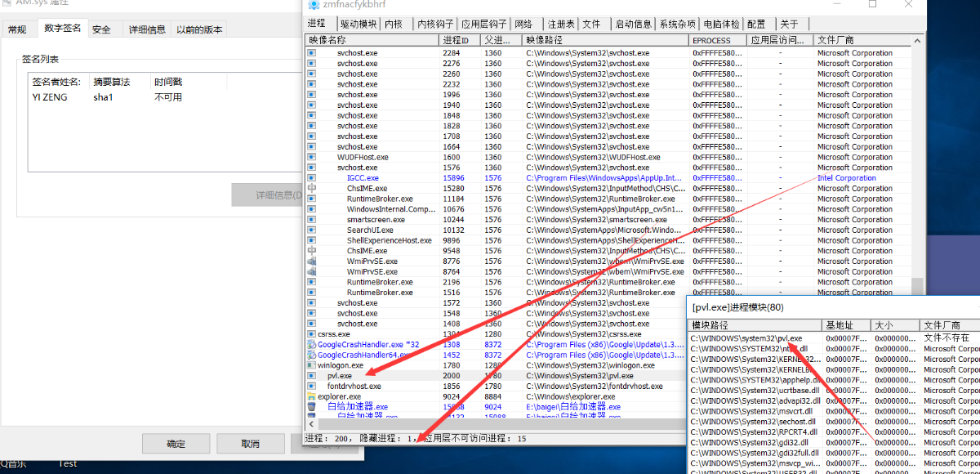Click the winlogon.exe process icon

(311, 365)
